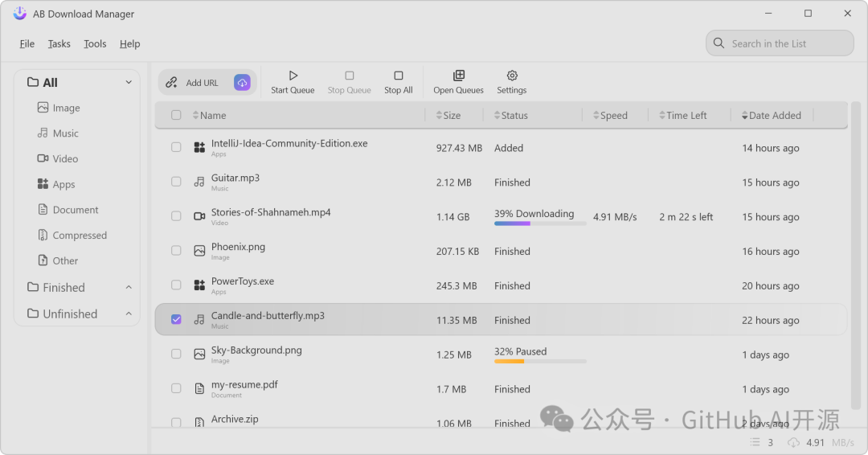Open the Finished folder

tap(56, 287)
